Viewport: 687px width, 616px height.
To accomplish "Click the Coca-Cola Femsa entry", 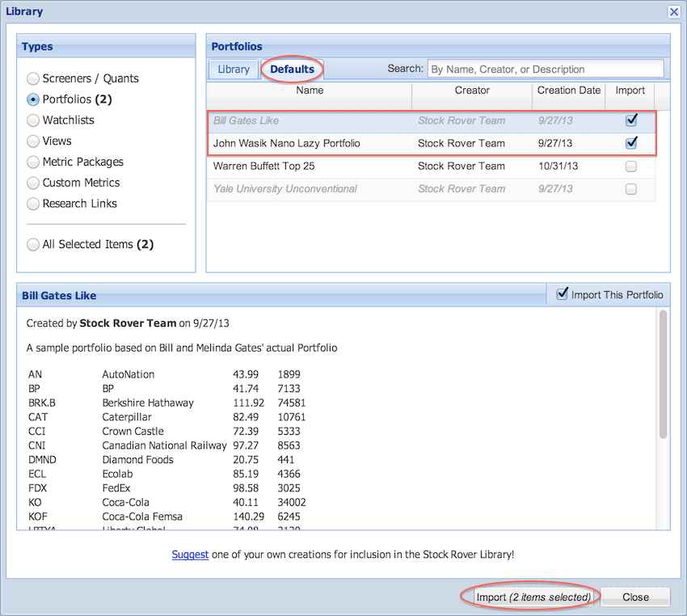I will tap(142, 517).
